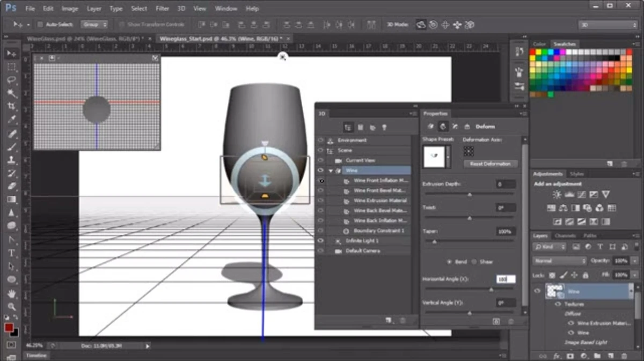The image size is (644, 362).
Task: Toggle visibility of Environment in 3D panel
Action: (x=321, y=140)
